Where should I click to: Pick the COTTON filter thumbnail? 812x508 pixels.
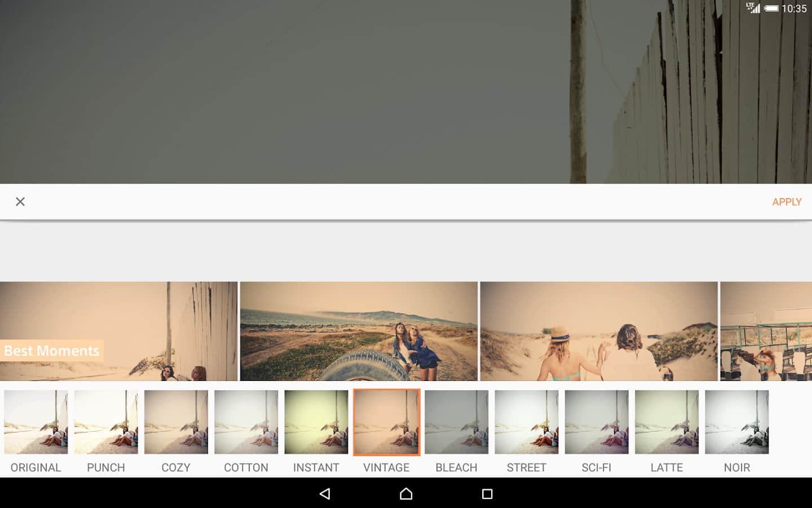pyautogui.click(x=246, y=422)
